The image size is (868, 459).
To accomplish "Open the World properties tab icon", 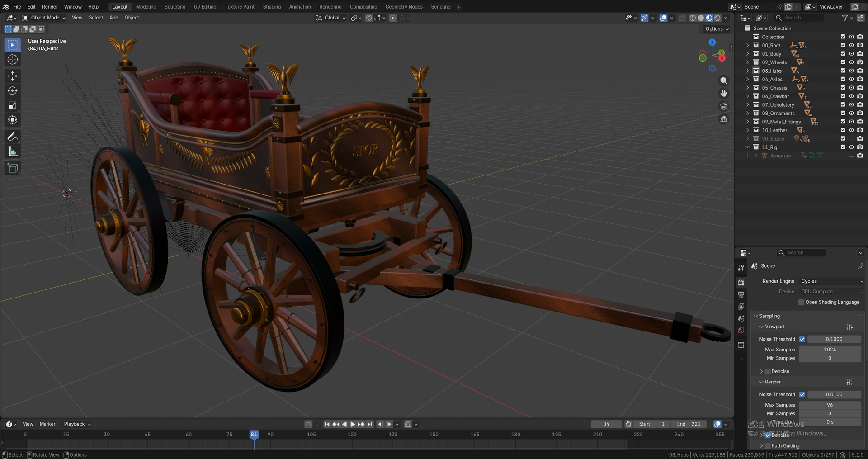I will (x=741, y=331).
